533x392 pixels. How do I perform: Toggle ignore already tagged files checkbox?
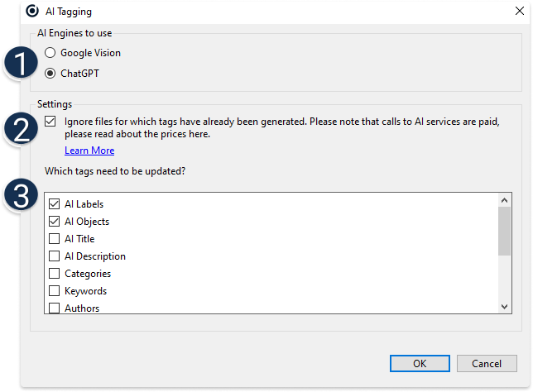click(x=51, y=122)
